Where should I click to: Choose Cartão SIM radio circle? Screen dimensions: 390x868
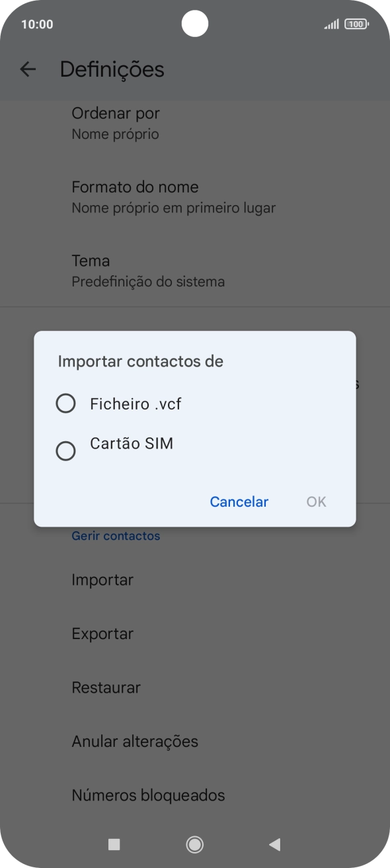pos(65,451)
